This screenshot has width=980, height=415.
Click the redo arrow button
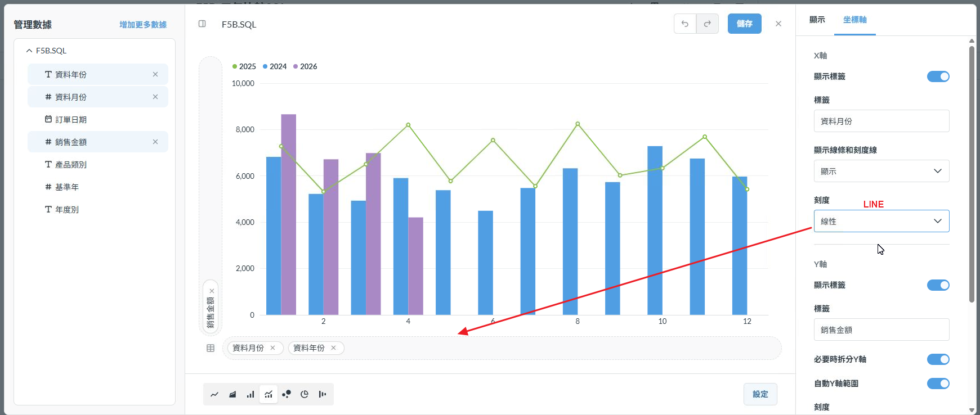[x=708, y=24]
